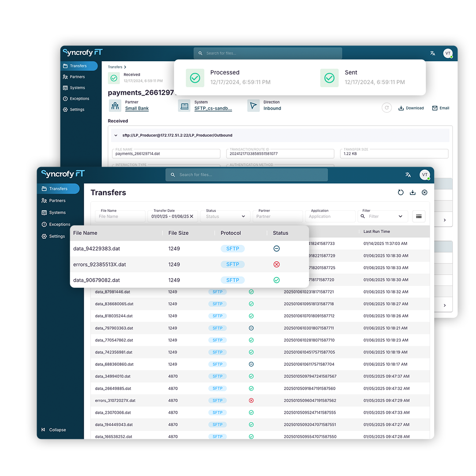Screen dimensions: 476x476
Task: Sort by Status column header
Action: coord(280,233)
